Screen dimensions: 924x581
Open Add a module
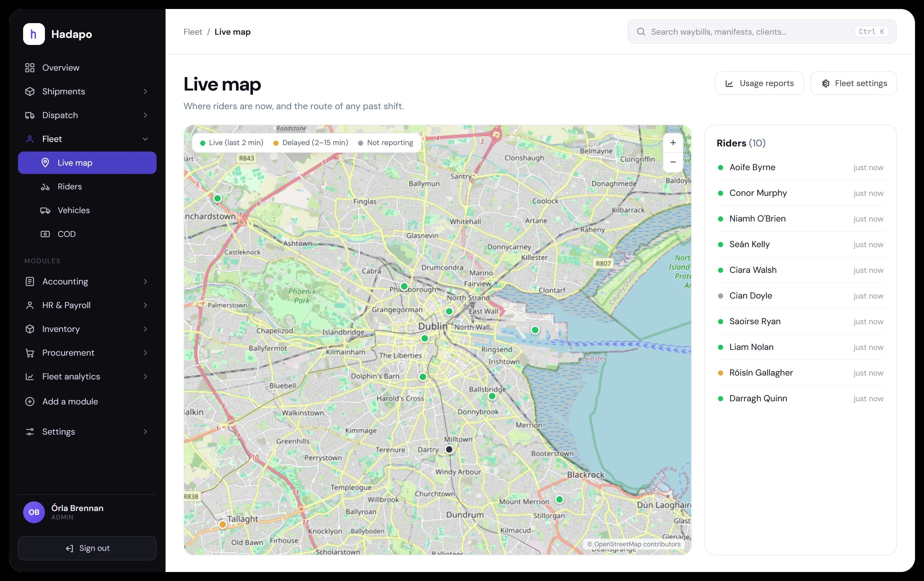point(87,402)
